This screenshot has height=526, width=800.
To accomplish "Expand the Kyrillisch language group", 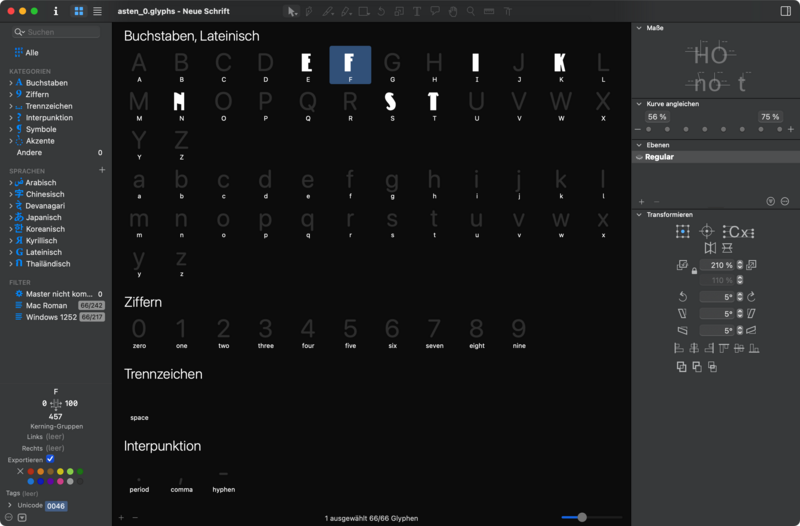I will 11,241.
